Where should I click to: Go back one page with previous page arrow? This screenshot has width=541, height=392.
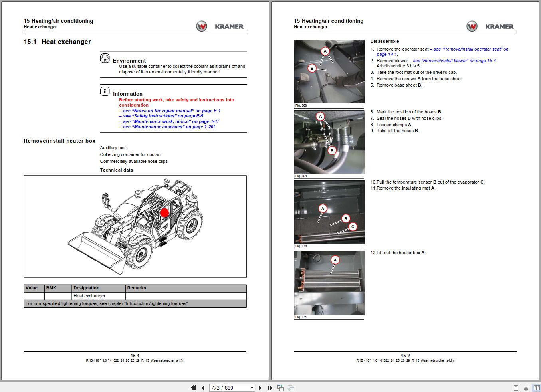[203, 388]
